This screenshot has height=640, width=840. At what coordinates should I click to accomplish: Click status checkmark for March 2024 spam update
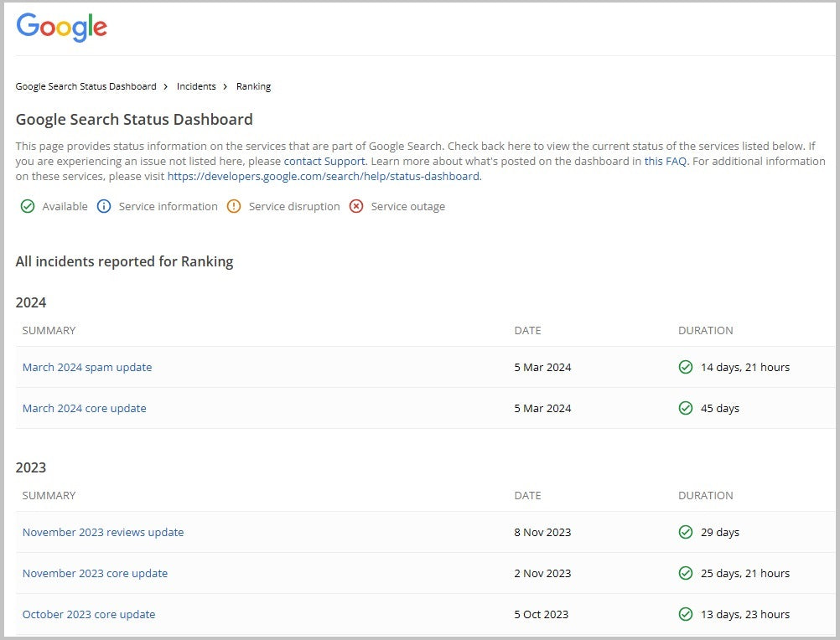tap(686, 367)
